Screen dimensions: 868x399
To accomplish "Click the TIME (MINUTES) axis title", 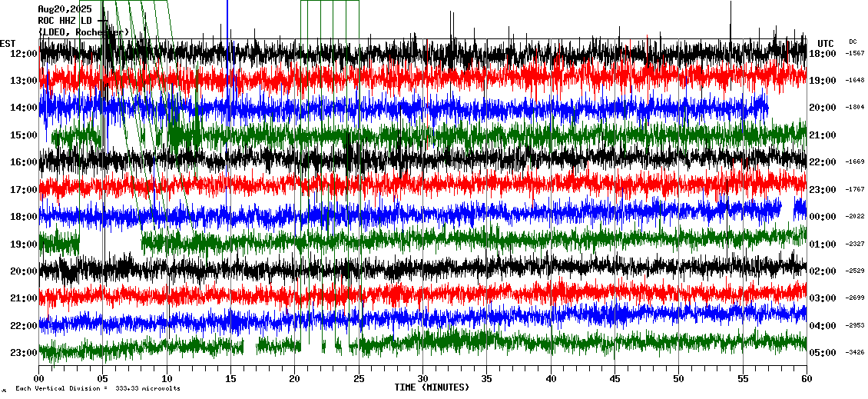I will click(432, 387).
